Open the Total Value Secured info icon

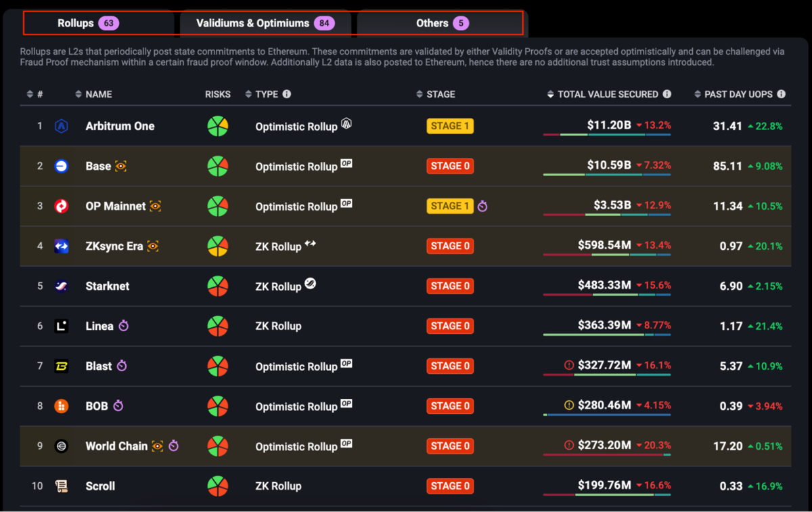pyautogui.click(x=667, y=94)
